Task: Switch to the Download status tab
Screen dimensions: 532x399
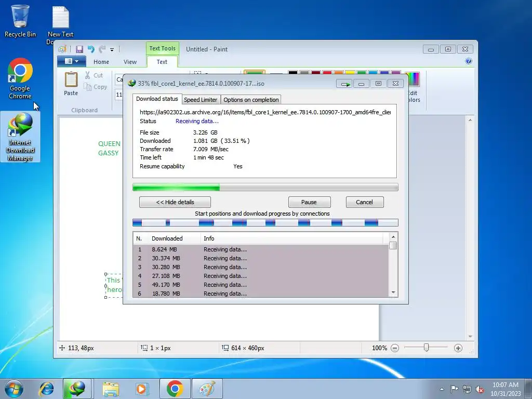Action: tap(157, 99)
